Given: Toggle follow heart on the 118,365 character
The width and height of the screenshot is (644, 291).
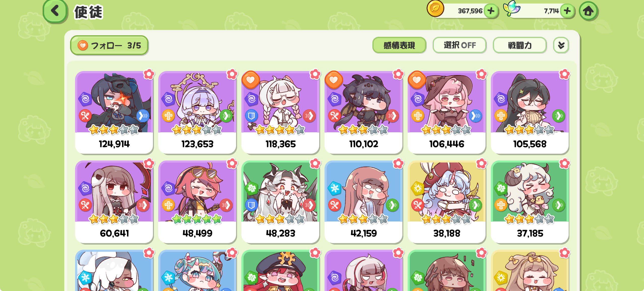Looking at the screenshot, I should point(250,80).
